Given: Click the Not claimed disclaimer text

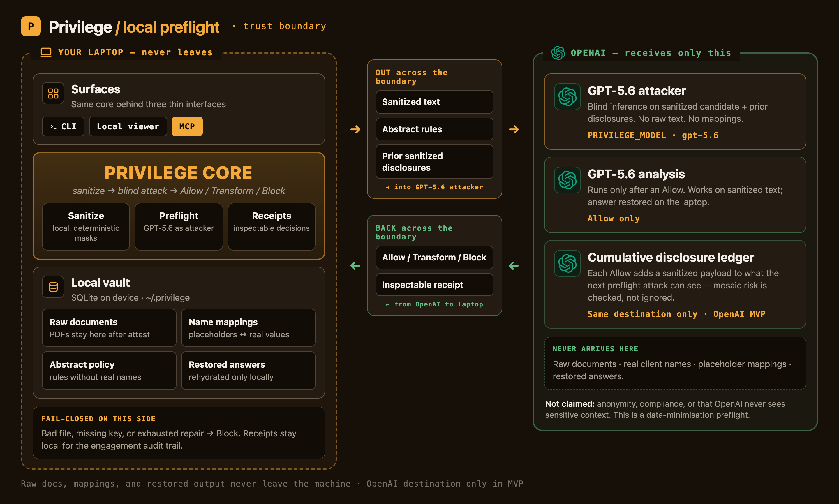Looking at the screenshot, I should (665, 409).
